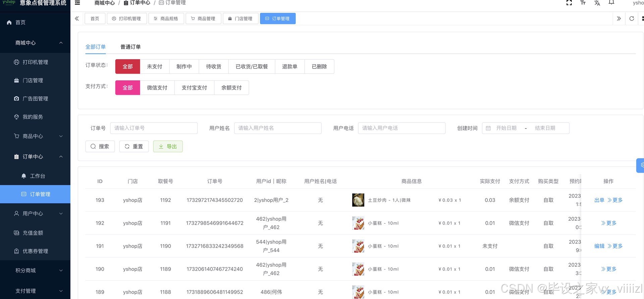The image size is (644, 299).
Task: Open the font size icon in top bar
Action: click(x=583, y=3)
